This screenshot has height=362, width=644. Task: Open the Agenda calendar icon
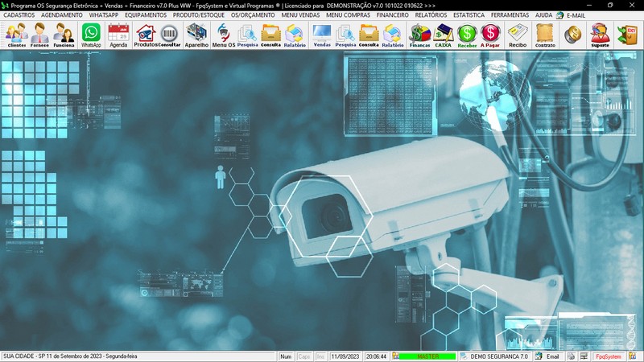point(118,35)
